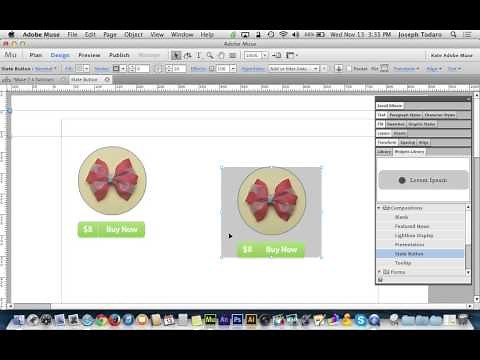Open the Hyperlinks combo box
The image size is (480, 360).
coord(294,69)
